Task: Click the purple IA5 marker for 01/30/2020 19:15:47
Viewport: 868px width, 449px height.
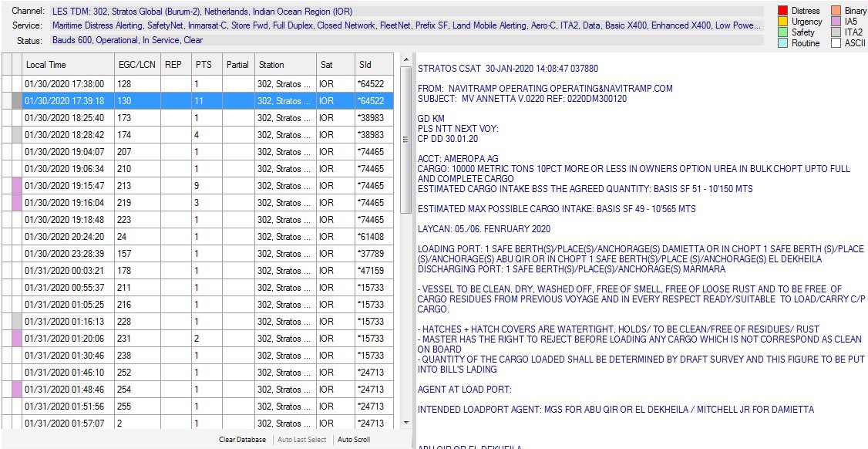Action: (x=17, y=186)
